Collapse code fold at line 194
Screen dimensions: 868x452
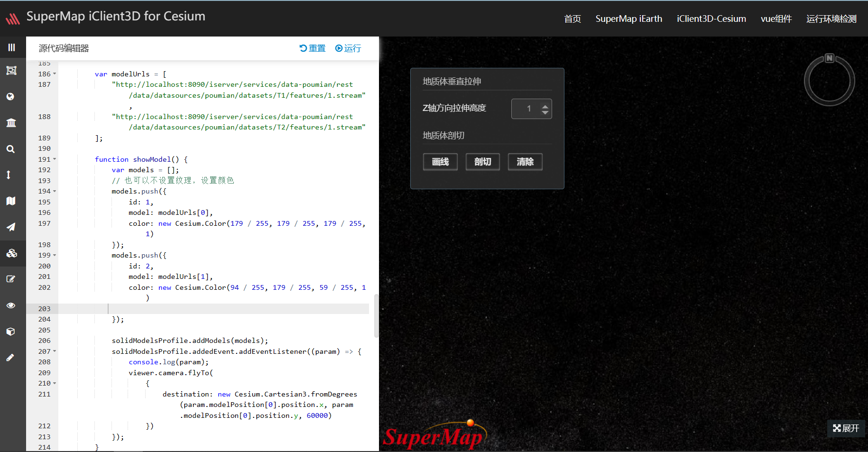pyautogui.click(x=55, y=191)
